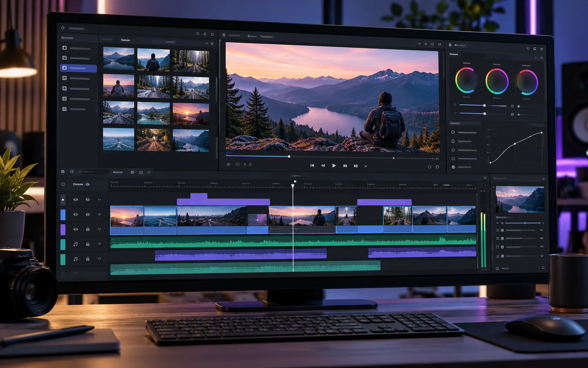Skip to the end of the preview

point(356,166)
